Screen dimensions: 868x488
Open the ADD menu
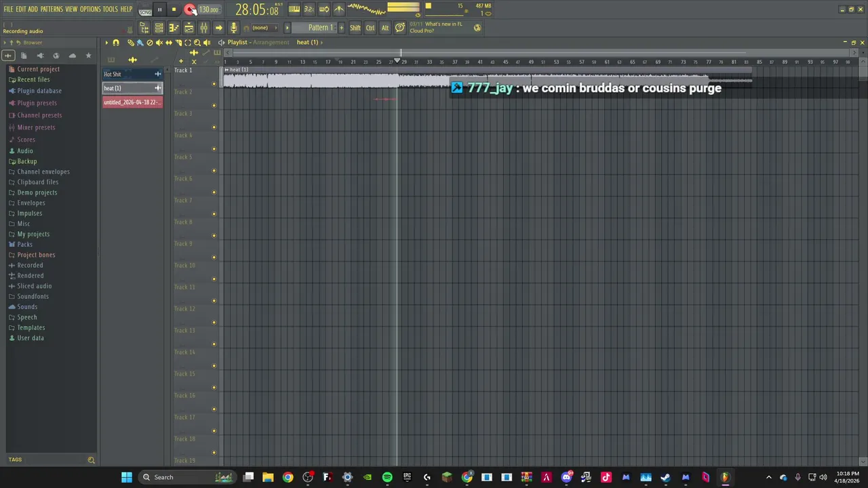pyautogui.click(x=33, y=9)
